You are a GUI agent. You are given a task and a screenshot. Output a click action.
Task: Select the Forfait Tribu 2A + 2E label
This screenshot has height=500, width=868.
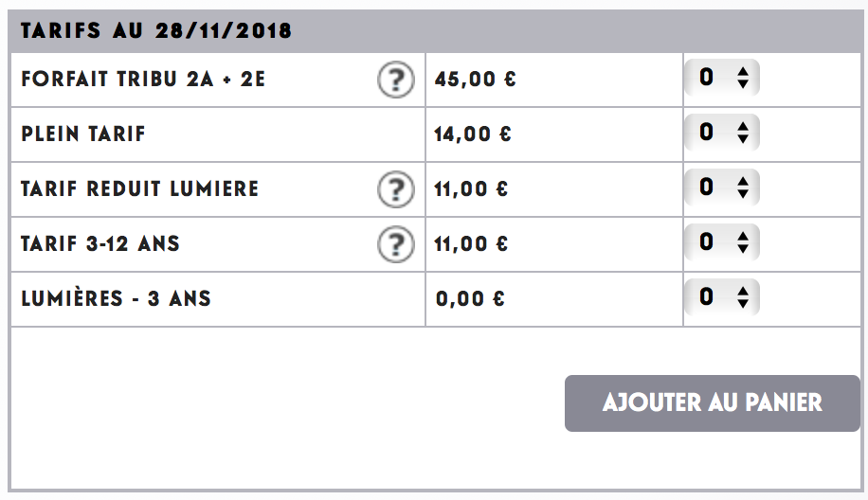click(143, 80)
